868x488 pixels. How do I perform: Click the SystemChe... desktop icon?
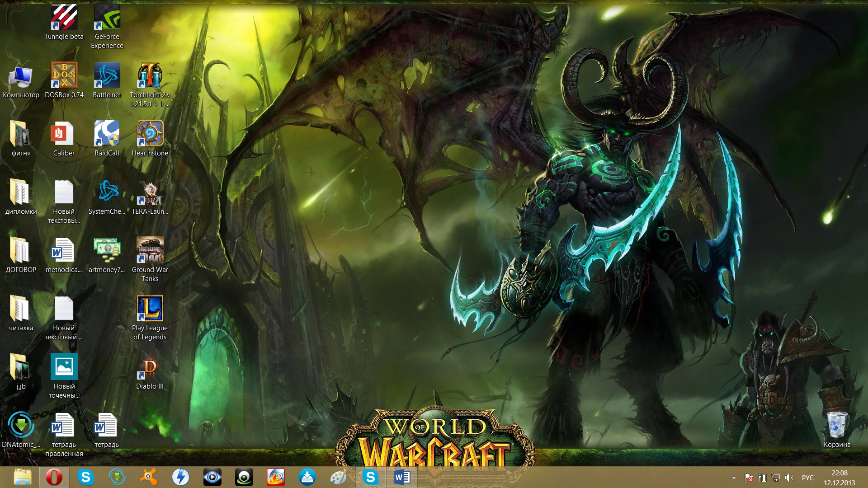pos(107,197)
